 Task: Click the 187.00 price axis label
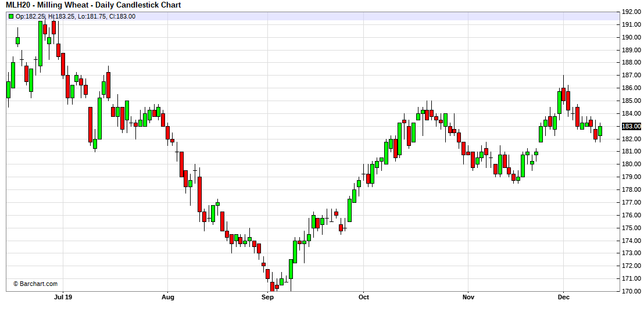point(631,75)
